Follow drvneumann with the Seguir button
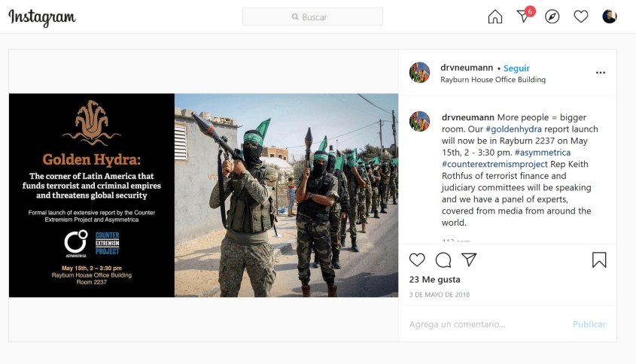This screenshot has width=636, height=364. point(516,68)
